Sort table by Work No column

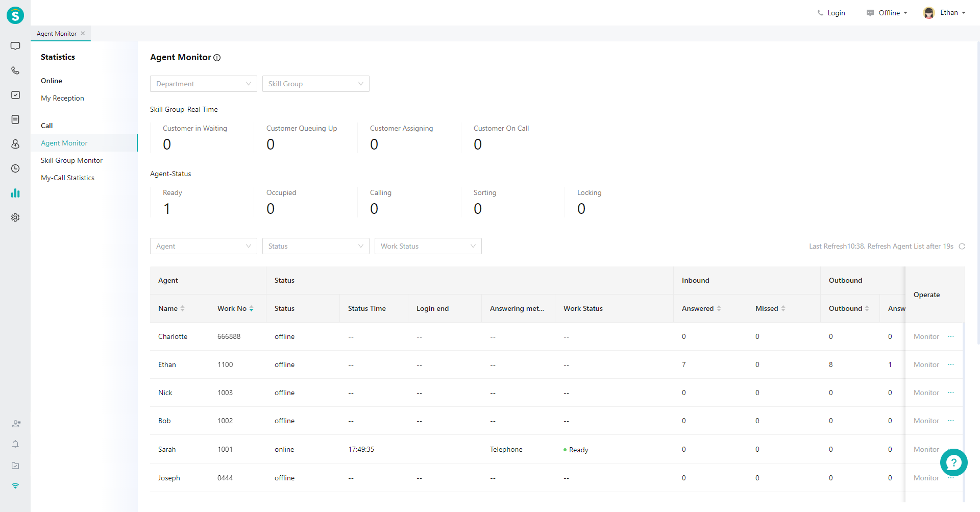pos(251,308)
